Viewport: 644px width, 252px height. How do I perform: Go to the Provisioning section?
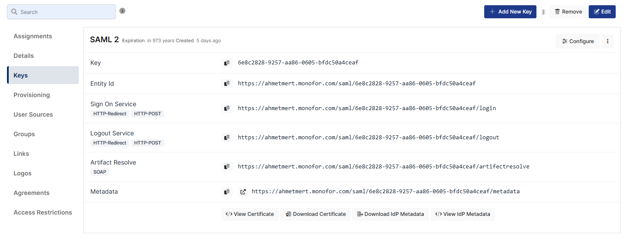pos(43,95)
